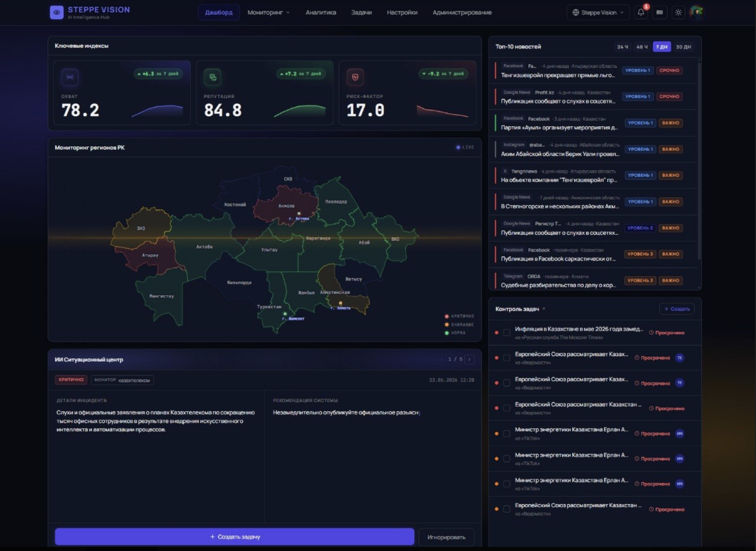Open the Steppe Vision workspace selector
This screenshot has height=551, width=756.
[x=598, y=12]
